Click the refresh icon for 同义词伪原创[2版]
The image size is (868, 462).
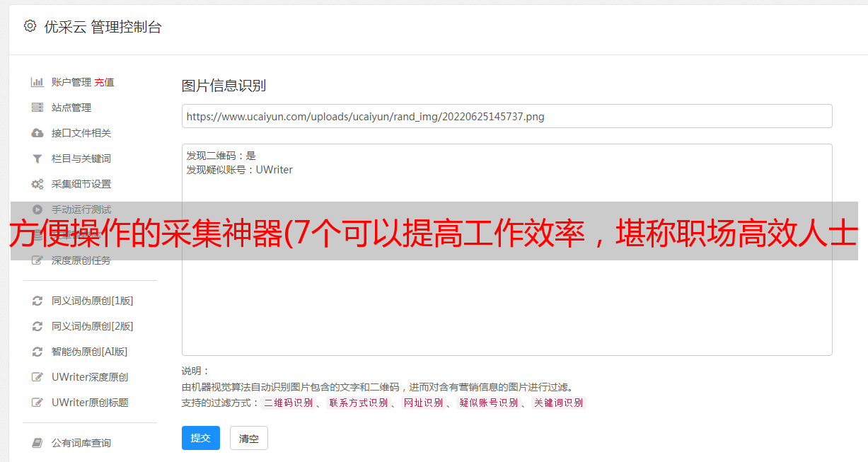point(37,326)
